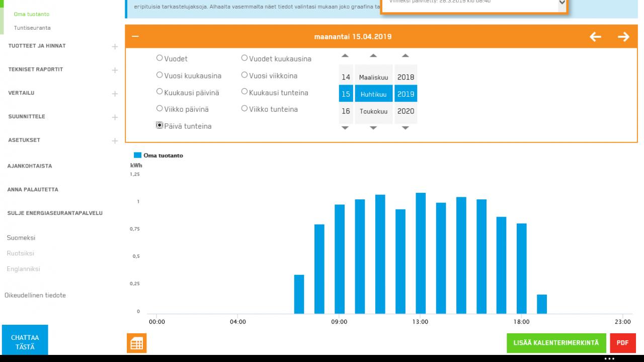The image size is (644, 362).
Task: Open Oma tuotanto menu item
Action: tap(32, 14)
